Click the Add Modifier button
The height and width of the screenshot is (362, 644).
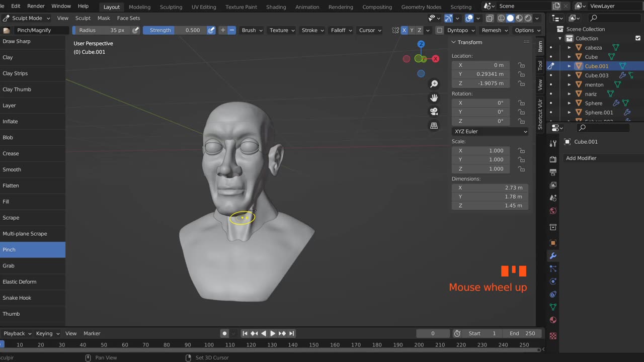pos(581,158)
